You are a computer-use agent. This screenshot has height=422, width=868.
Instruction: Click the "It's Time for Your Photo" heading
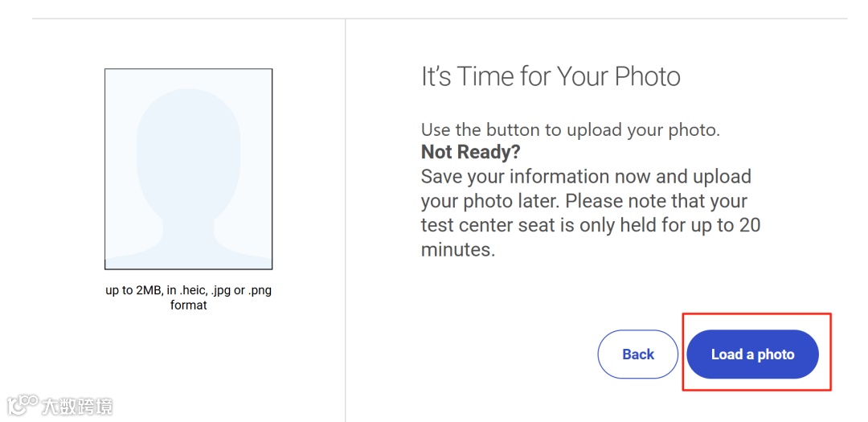tap(551, 77)
